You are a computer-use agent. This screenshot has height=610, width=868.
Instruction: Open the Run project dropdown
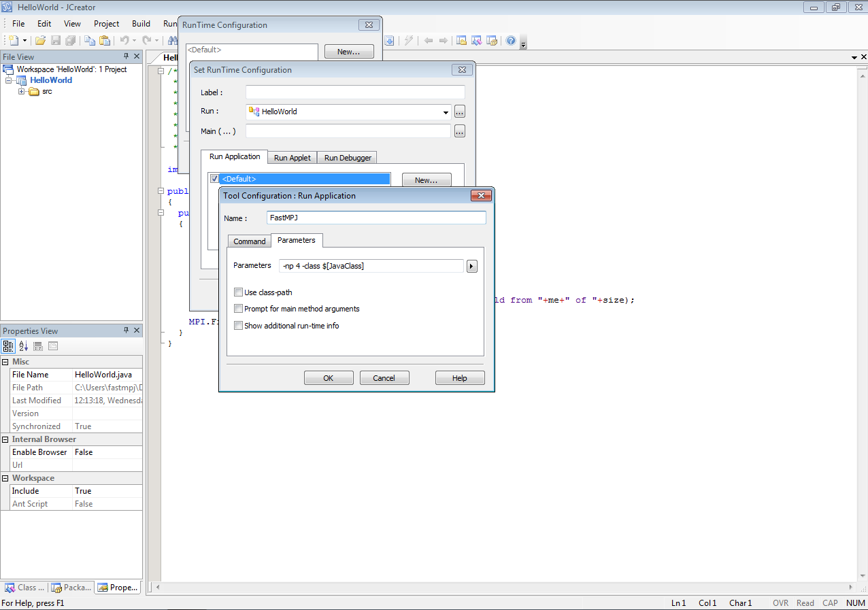446,112
